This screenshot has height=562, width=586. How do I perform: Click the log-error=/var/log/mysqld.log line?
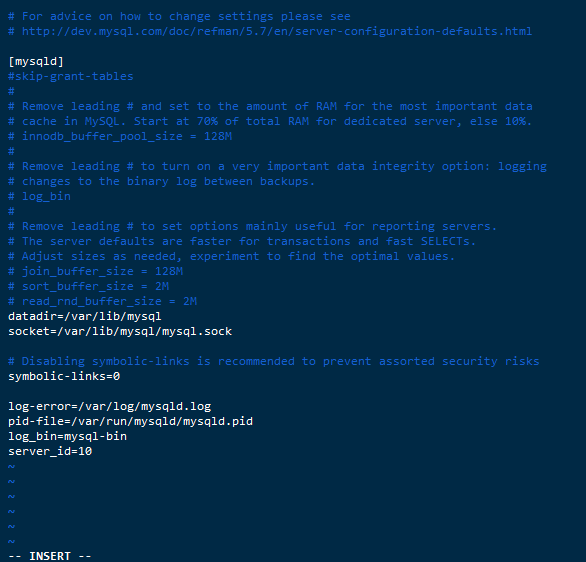pos(110,406)
